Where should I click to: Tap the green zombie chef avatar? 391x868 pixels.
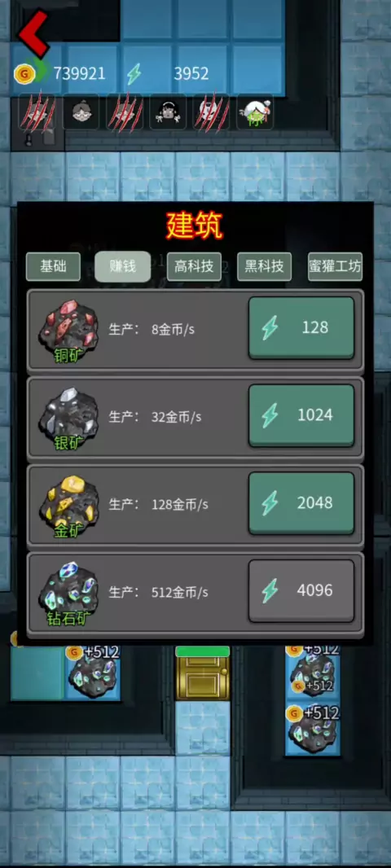point(255,112)
